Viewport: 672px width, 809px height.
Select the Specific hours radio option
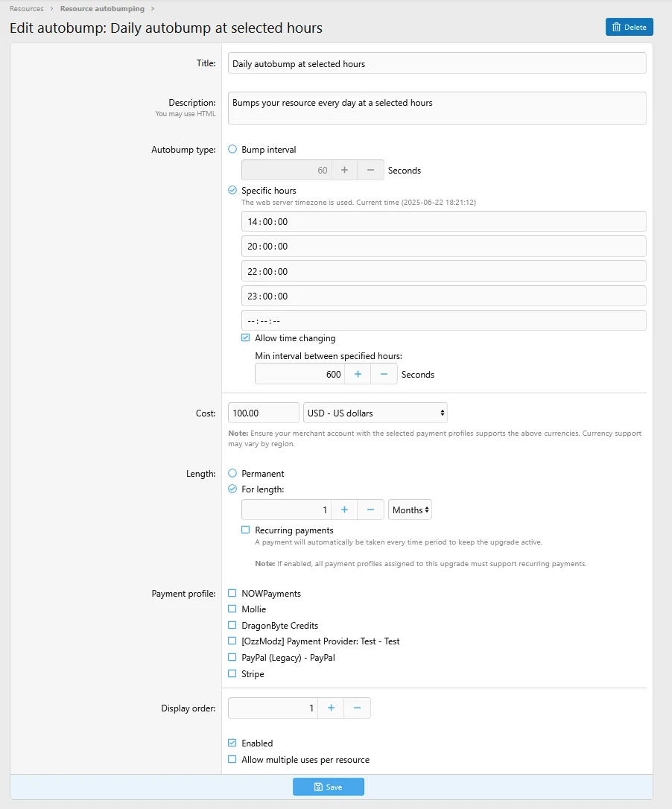point(232,191)
